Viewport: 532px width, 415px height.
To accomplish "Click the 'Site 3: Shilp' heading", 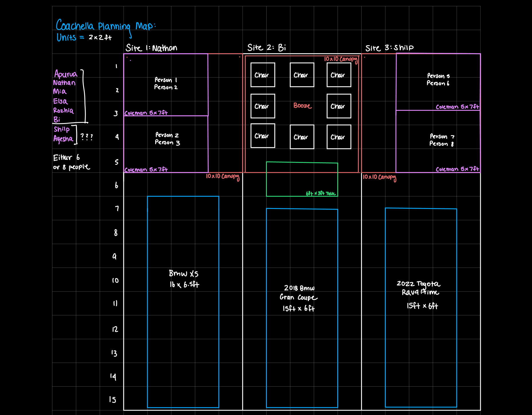I will [x=389, y=48].
